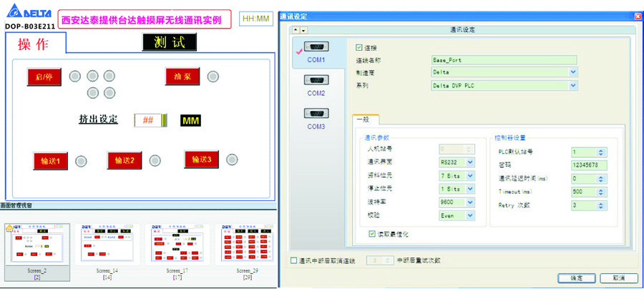Expand the 系列 Delta DVP PLC dropdown
The width and height of the screenshot is (644, 289).
[572, 85]
